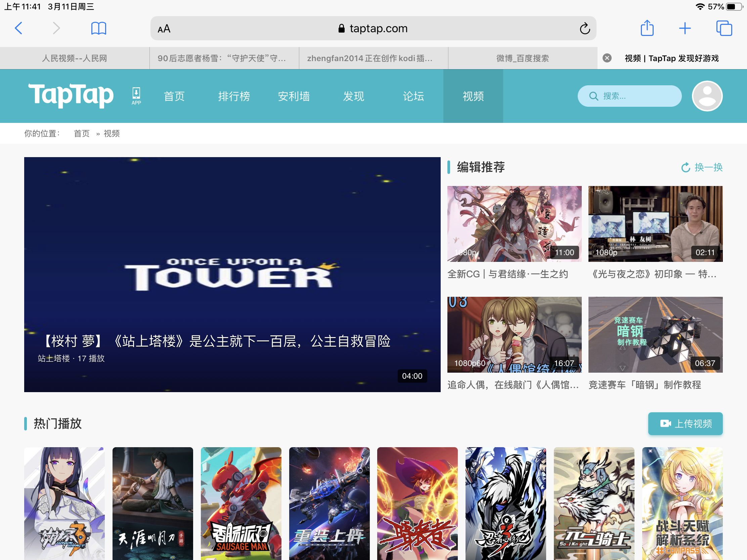The height and width of the screenshot is (560, 747).
Task: Open Safari bookmarks book icon
Action: 99,28
